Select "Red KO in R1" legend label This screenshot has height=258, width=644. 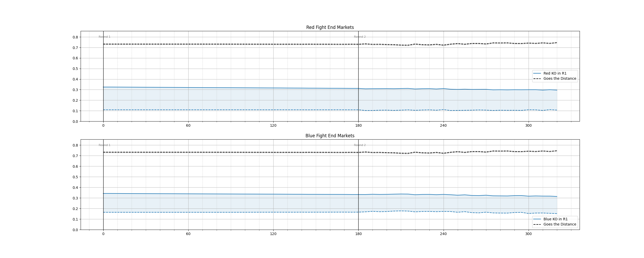[x=555, y=73]
